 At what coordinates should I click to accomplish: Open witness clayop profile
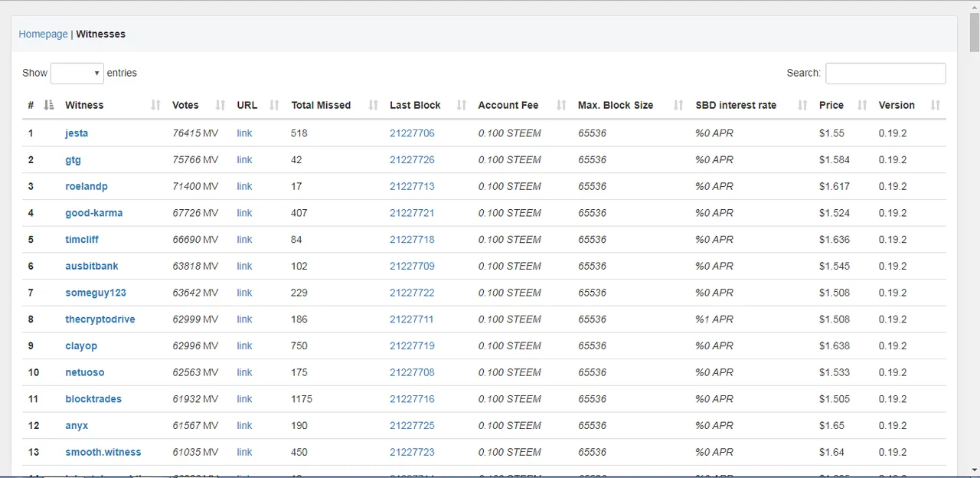(x=81, y=345)
